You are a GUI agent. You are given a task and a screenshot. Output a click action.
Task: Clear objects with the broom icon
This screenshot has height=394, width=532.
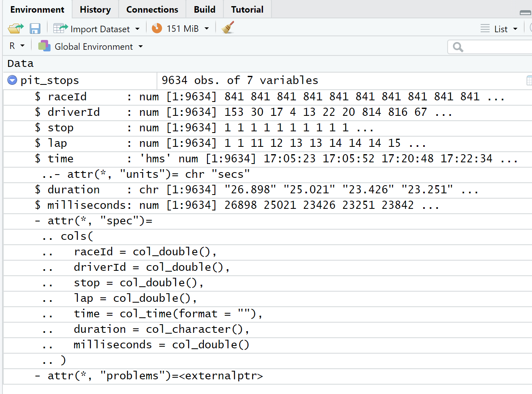(x=228, y=28)
